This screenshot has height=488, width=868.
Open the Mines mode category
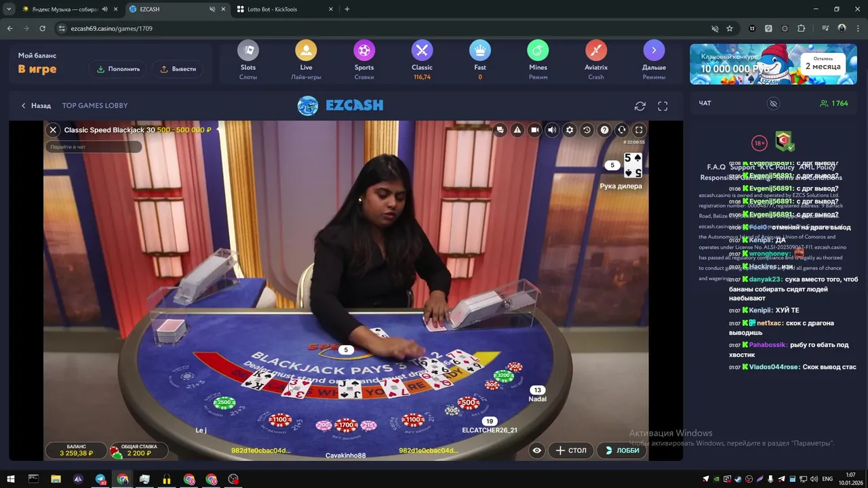(538, 50)
